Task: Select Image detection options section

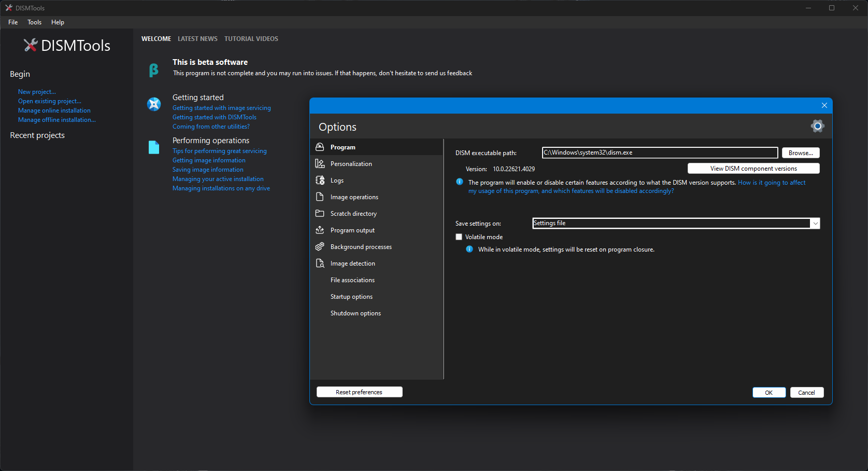Action: coord(377,263)
